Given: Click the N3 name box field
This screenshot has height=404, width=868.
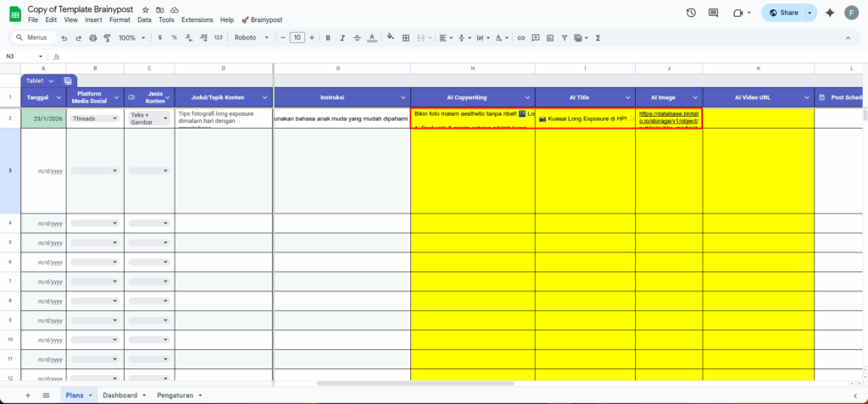Looking at the screenshot, I should (21, 57).
